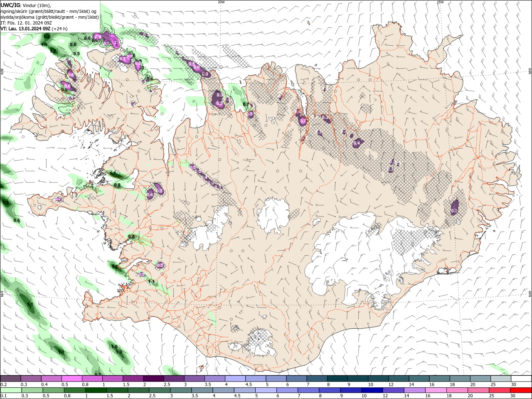Click the '4.5' label in snow legend
532x399 pixels.
coord(249,384)
